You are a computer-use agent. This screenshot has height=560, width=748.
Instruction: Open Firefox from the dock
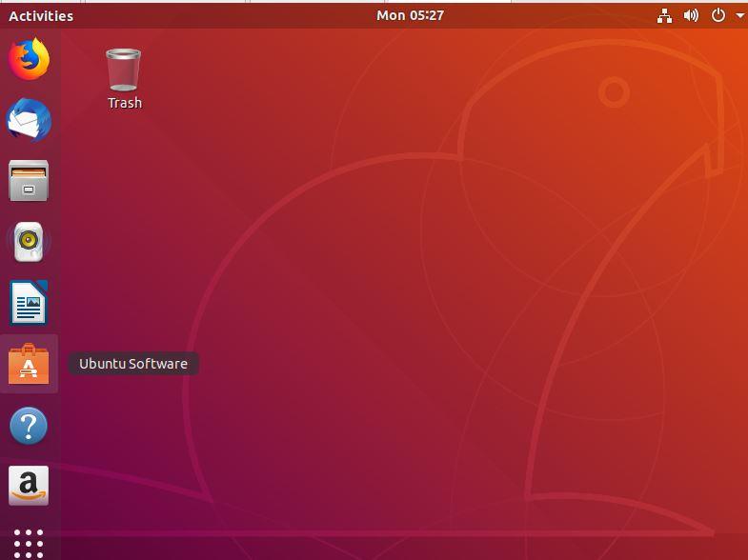point(29,59)
